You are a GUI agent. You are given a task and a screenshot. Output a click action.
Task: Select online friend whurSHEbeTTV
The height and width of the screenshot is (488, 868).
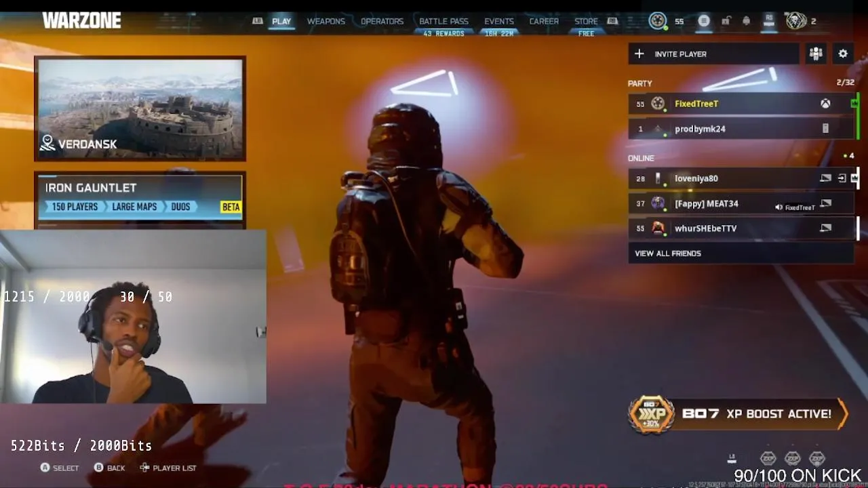tap(741, 228)
